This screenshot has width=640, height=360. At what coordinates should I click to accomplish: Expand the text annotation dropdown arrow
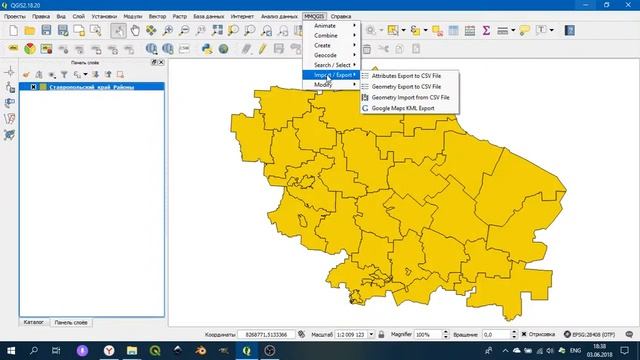551,30
